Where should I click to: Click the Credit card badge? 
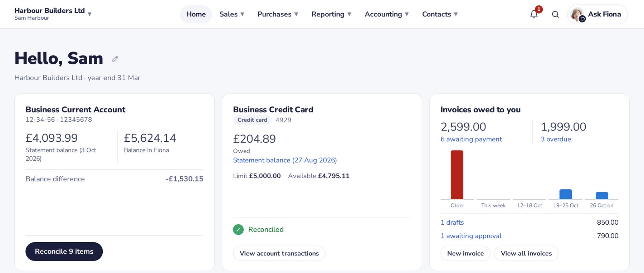coord(252,120)
